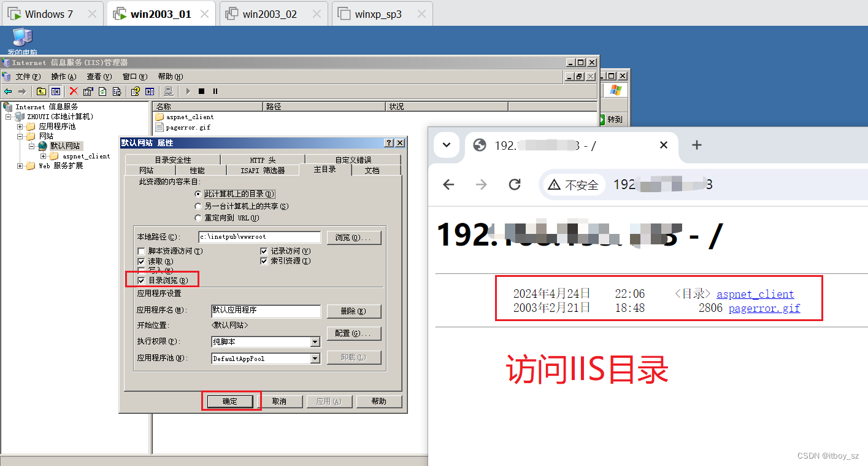Click the Forward arrow in IIS Manager toolbar
Screen dimensions: 868x466
pyautogui.click(x=22, y=91)
